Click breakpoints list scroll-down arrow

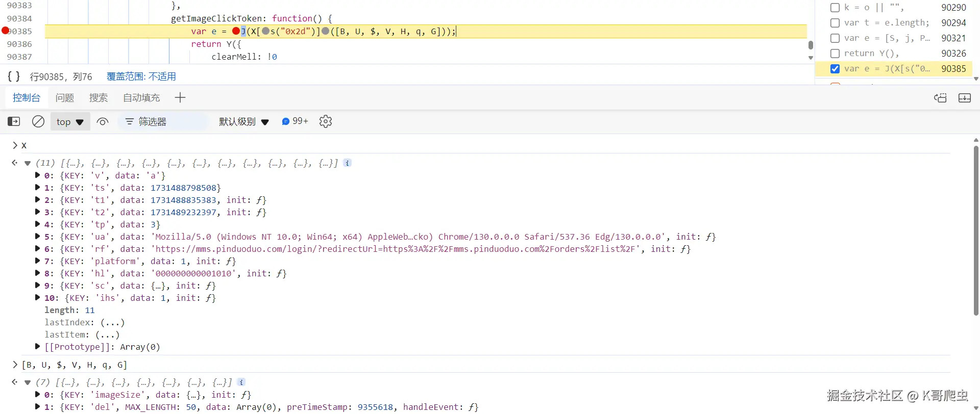click(976, 79)
